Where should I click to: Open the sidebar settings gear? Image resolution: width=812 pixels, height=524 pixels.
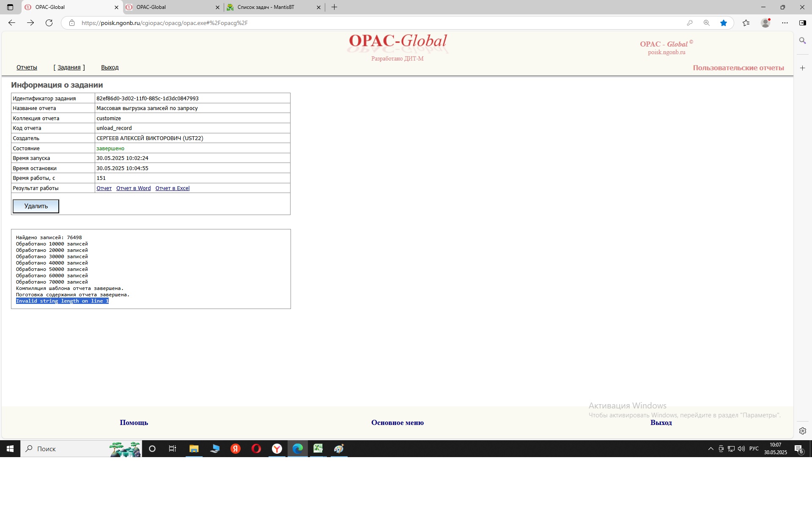[803, 431]
